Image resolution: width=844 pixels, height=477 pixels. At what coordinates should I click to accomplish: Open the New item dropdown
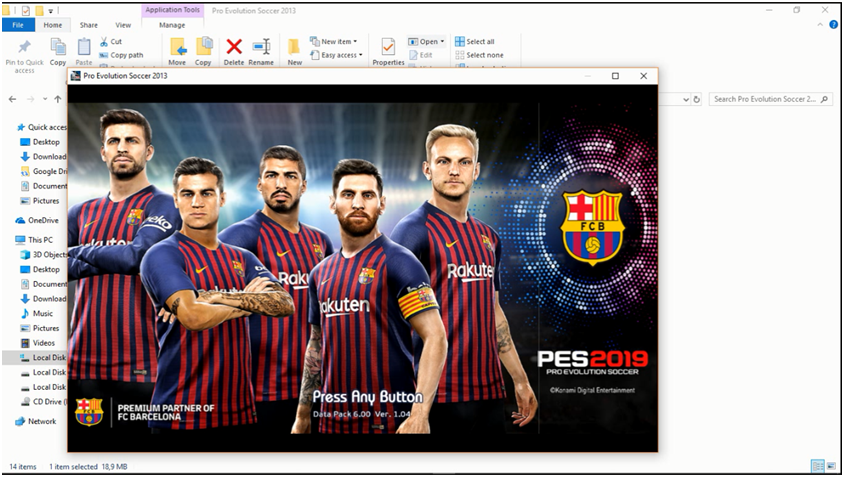coord(334,41)
